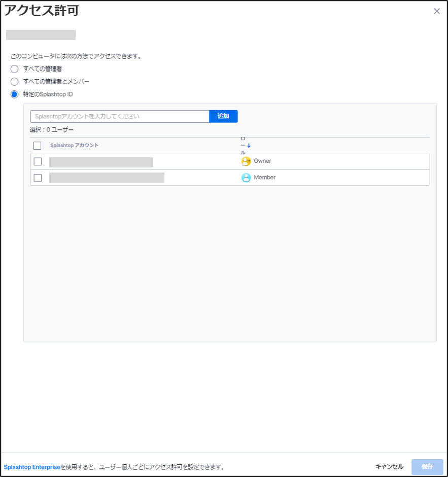Click the ロール column header text
The image size is (448, 477).
pyautogui.click(x=243, y=146)
